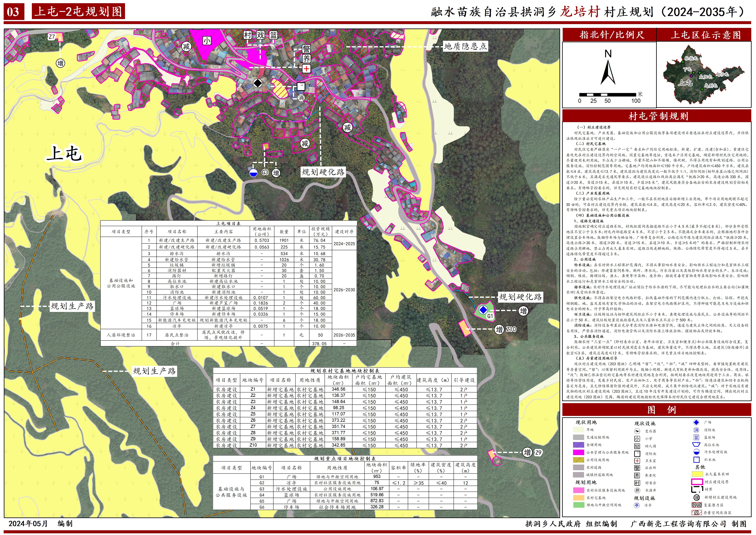Click the yellow 永久基本农田 legend swatch

pos(697,474)
